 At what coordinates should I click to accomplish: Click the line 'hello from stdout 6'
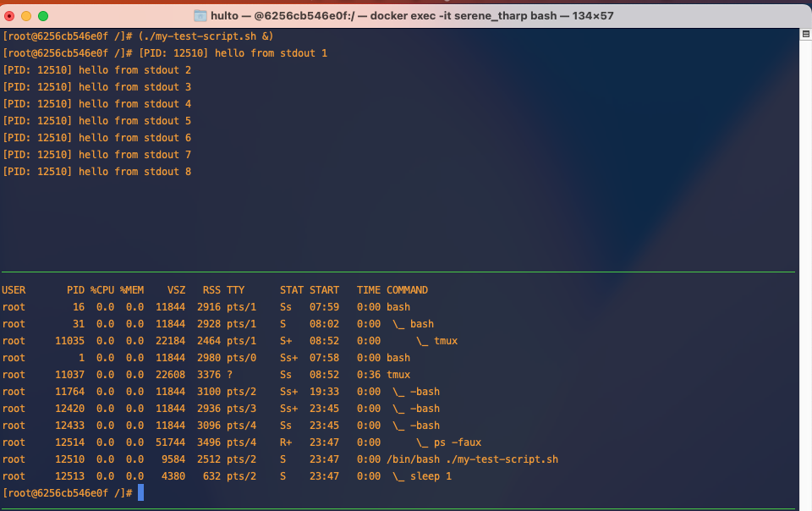[x=134, y=138]
